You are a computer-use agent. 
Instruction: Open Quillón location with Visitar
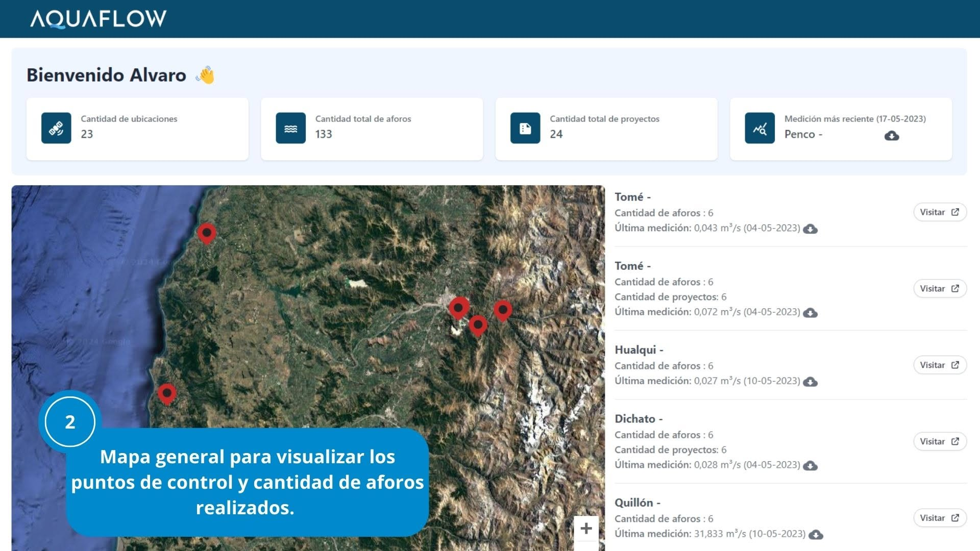tap(940, 518)
